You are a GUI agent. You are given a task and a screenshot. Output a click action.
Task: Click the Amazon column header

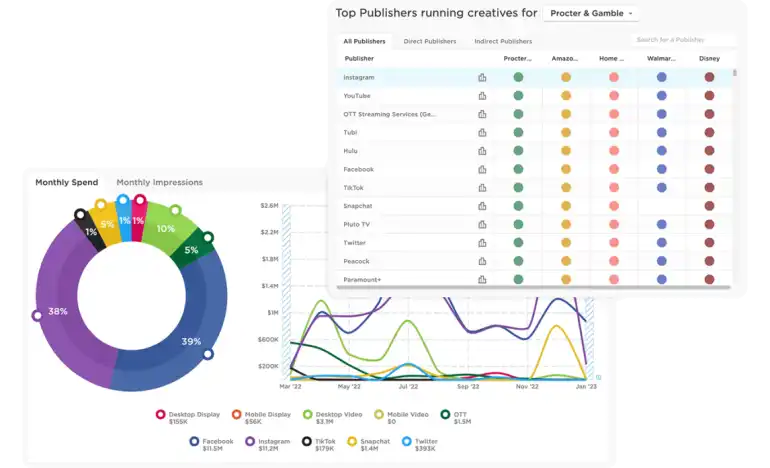tap(565, 58)
